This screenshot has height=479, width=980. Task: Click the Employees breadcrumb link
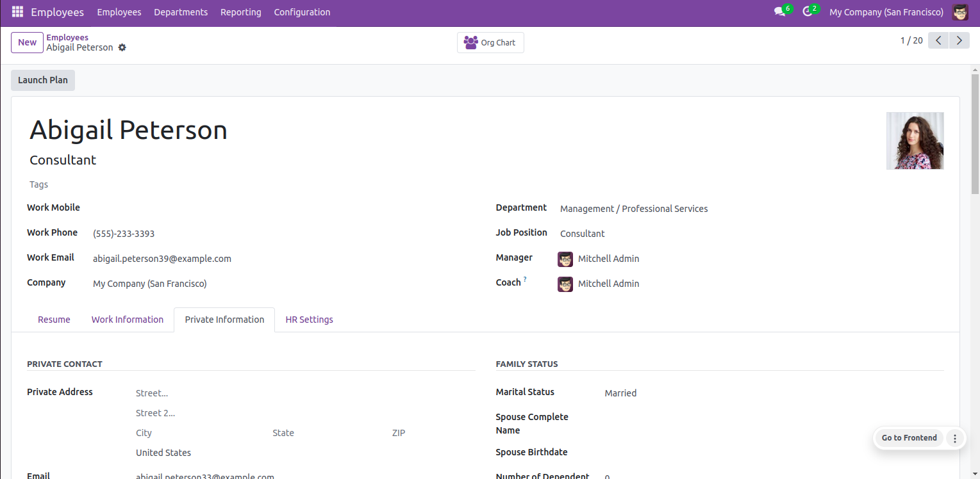[67, 38]
